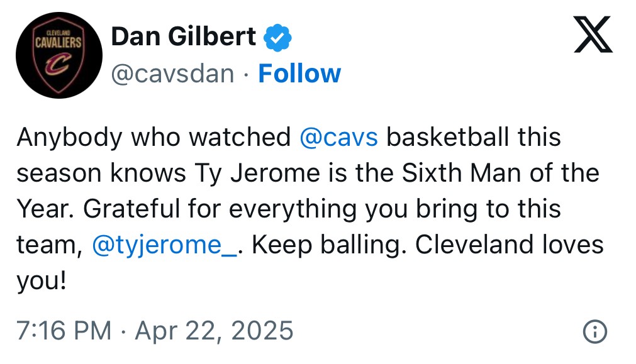Click the phrase 'Keep balling.'
Image resolution: width=636 pixels, height=364 pixels.
tap(330, 245)
